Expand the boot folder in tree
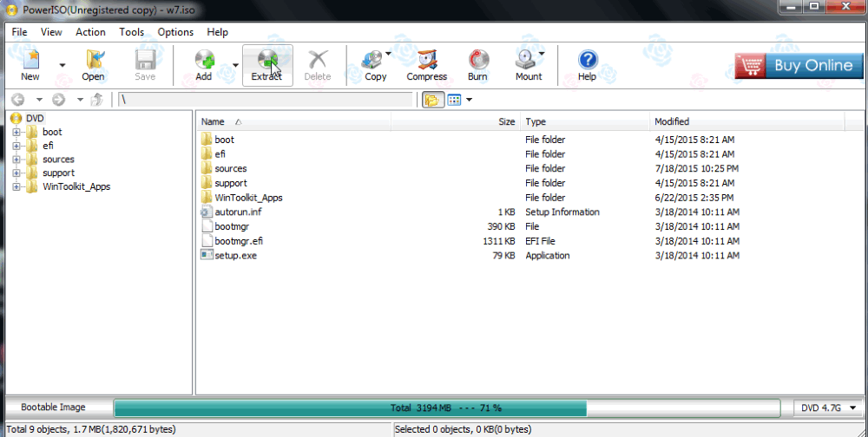868x437 pixels. 16,132
